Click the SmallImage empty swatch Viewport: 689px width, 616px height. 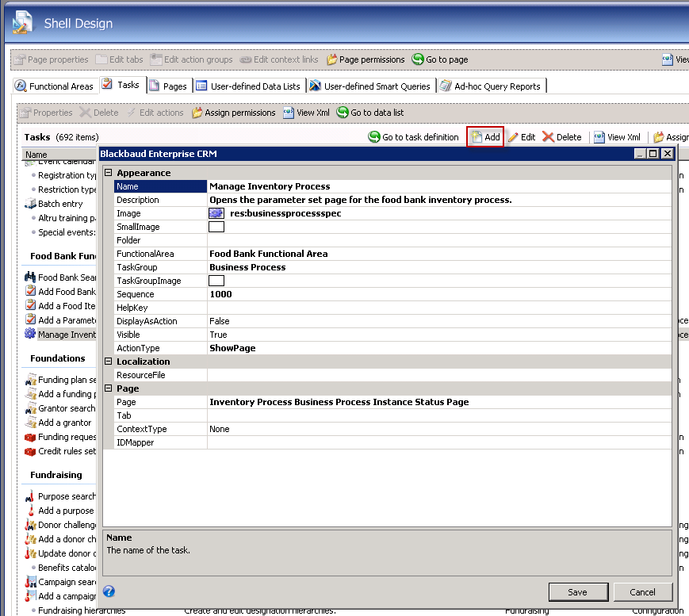(216, 227)
